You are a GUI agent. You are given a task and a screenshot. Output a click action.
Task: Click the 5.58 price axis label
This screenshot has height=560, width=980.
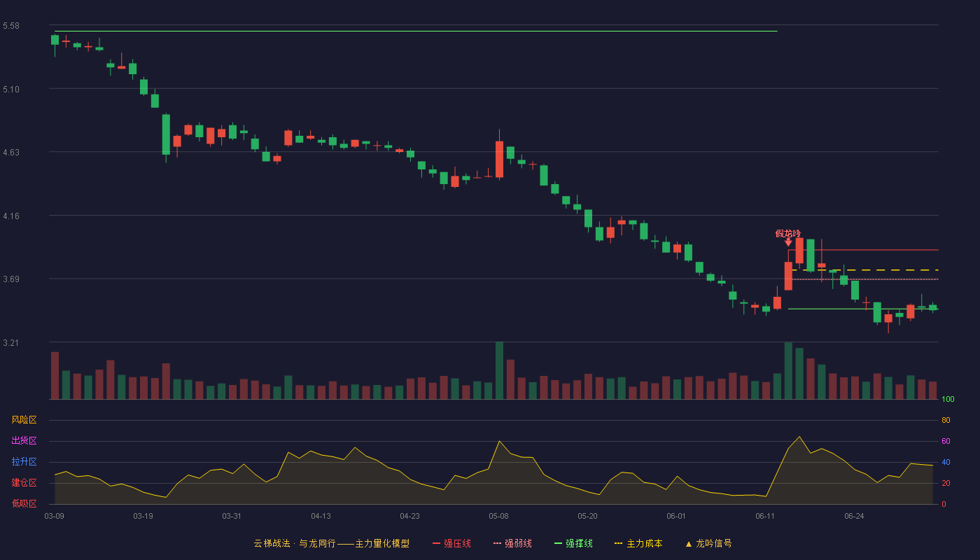point(11,26)
